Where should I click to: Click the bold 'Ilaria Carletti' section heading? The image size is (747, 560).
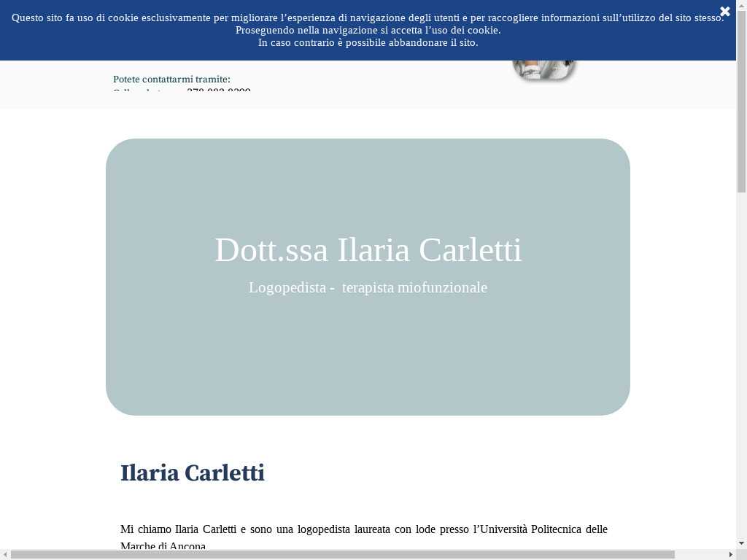click(193, 473)
